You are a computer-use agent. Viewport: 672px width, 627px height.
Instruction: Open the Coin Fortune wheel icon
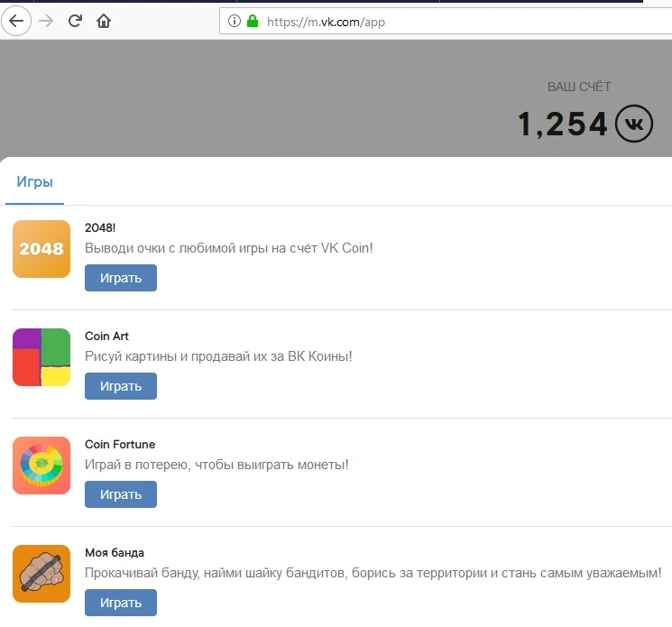click(41, 466)
